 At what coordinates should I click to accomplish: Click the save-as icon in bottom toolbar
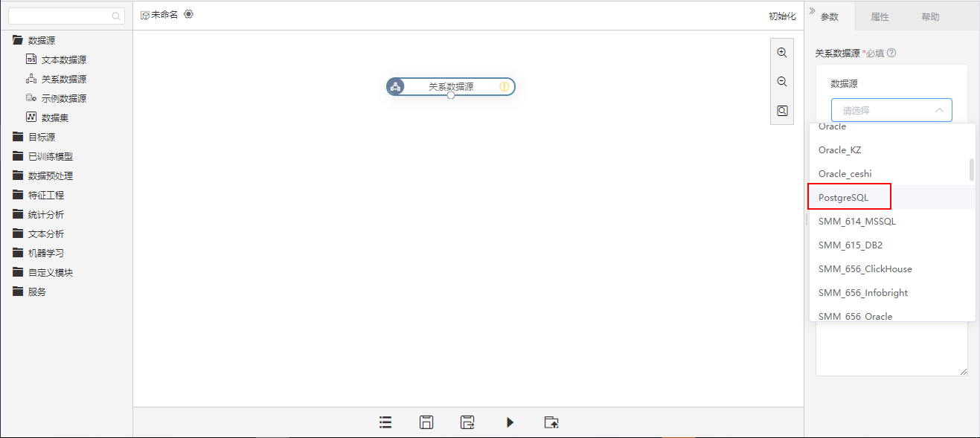point(467,422)
